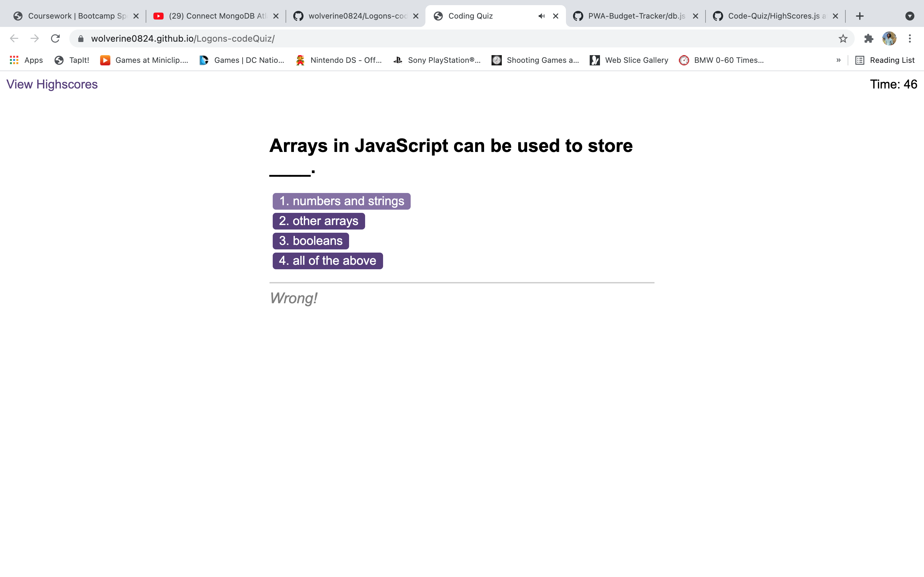
Task: Click the extensions puzzle icon
Action: click(868, 38)
